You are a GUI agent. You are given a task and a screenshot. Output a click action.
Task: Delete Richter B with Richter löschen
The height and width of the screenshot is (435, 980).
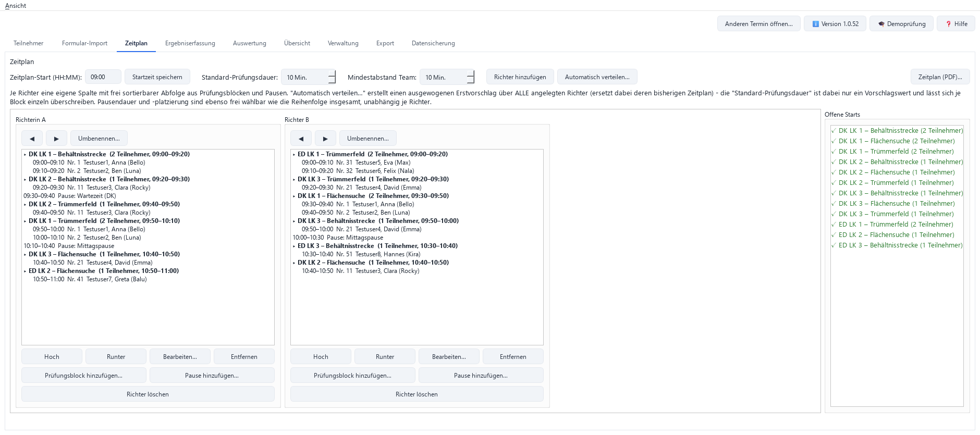(x=417, y=394)
